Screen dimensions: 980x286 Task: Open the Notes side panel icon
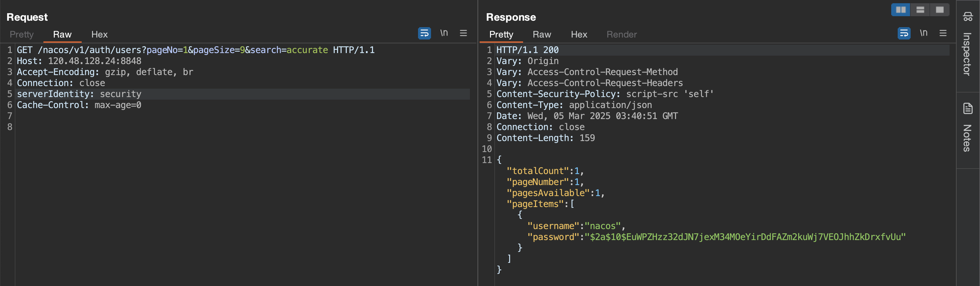click(967, 109)
